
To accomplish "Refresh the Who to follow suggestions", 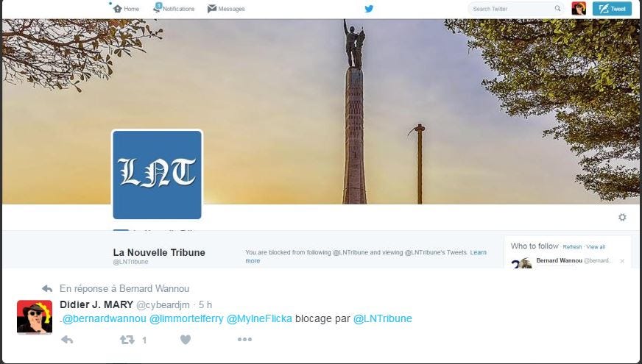I will (x=572, y=246).
